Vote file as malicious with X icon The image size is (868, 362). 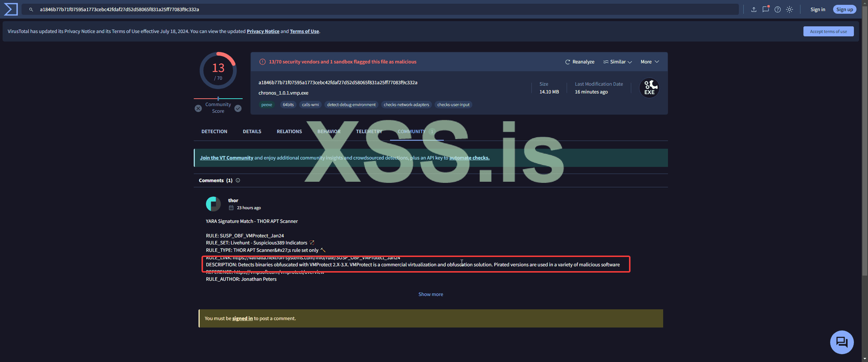coord(199,108)
